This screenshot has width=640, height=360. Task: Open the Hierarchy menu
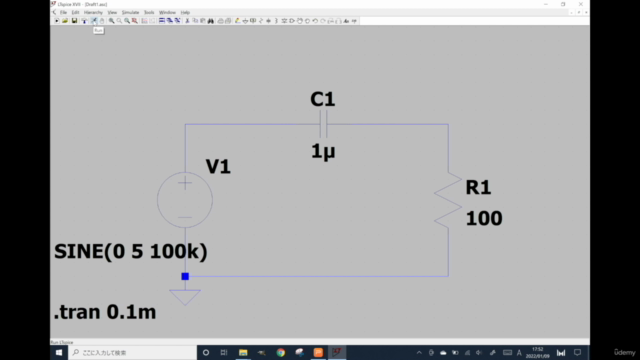93,13
